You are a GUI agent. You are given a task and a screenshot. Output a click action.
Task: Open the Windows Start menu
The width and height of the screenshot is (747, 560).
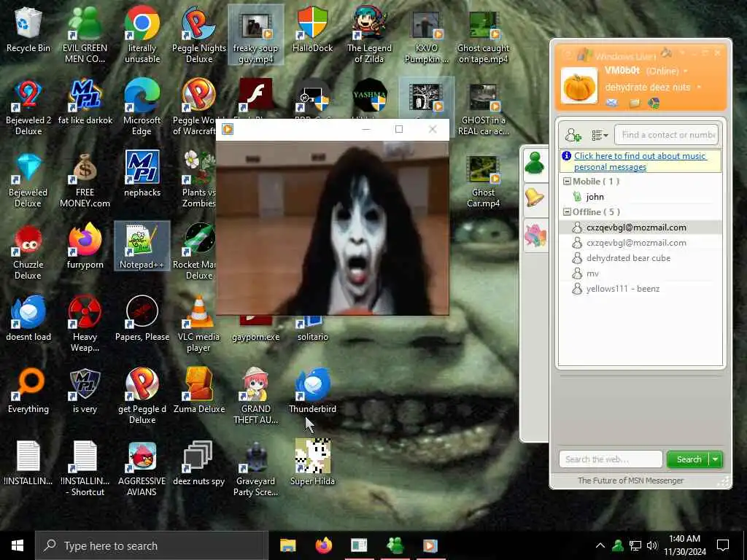point(18,545)
